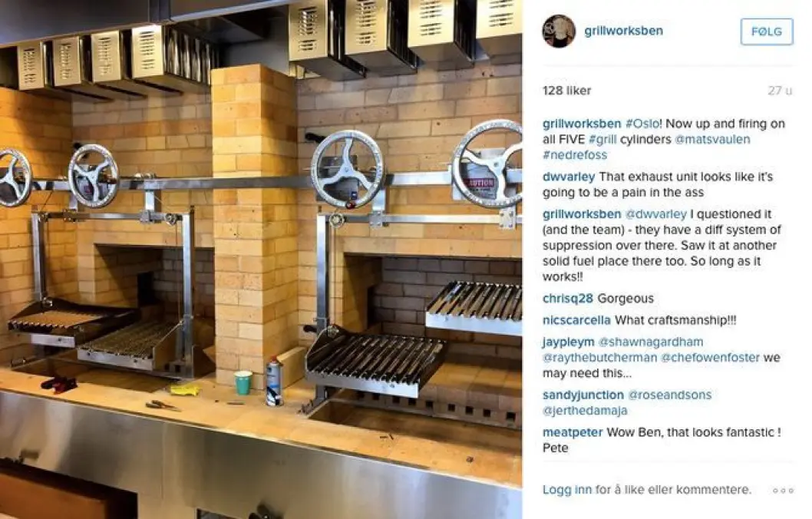Click the @shawnagardham mention

650,342
